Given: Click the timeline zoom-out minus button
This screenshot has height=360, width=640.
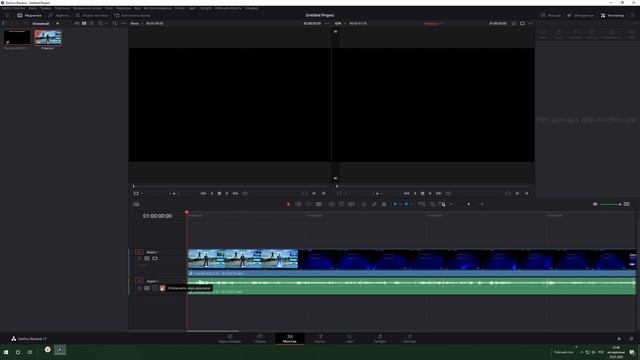Looking at the screenshot, I should (451, 204).
